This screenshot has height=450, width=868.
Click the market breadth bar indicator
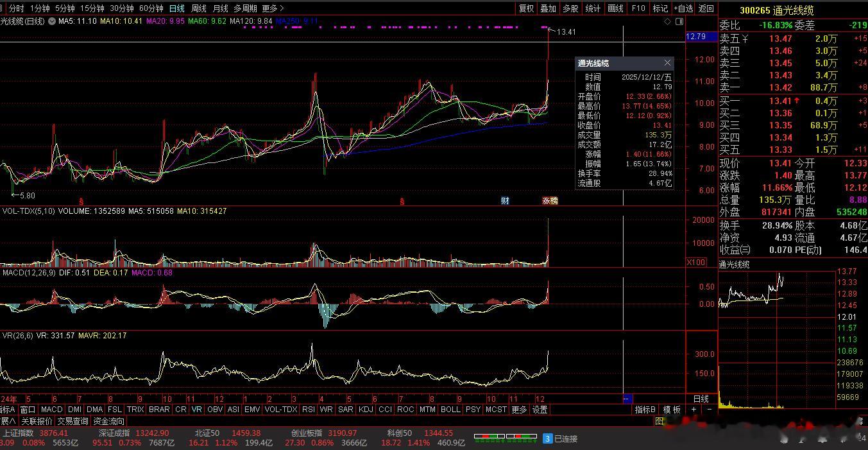tap(505, 437)
